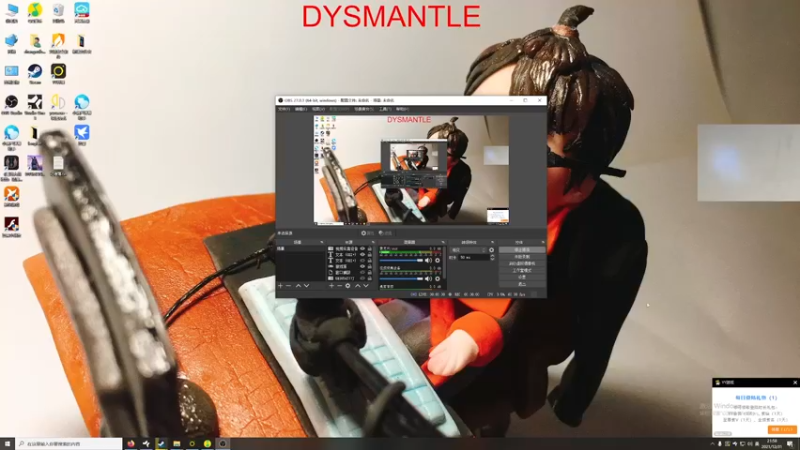Open the Windows Start menu

[x=7, y=443]
